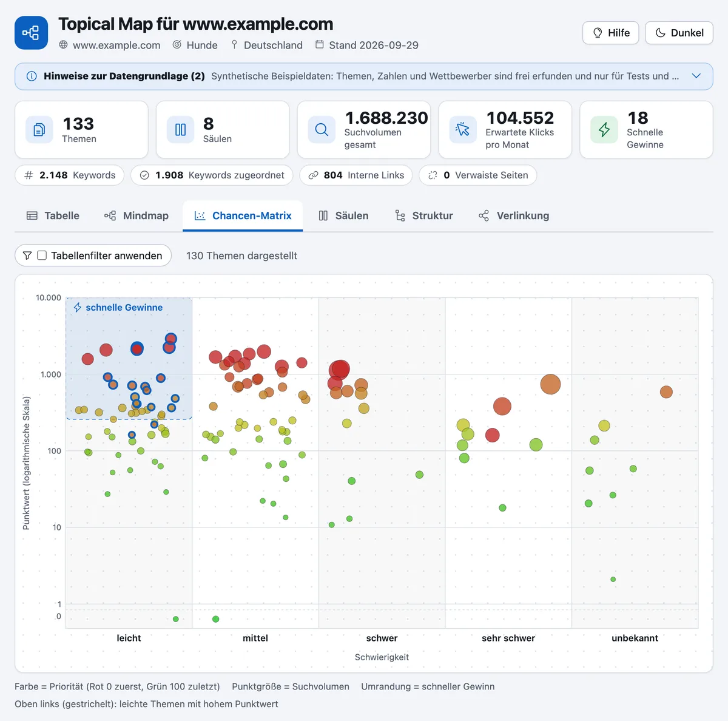This screenshot has height=721, width=728.
Task: Click the cursor icon on Erwartete Klicks card
Action: click(x=463, y=129)
